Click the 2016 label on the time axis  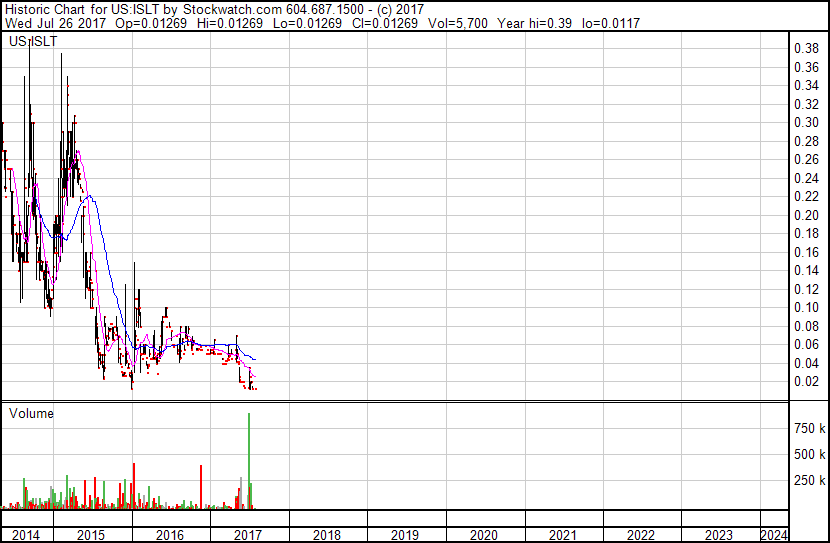(169, 535)
